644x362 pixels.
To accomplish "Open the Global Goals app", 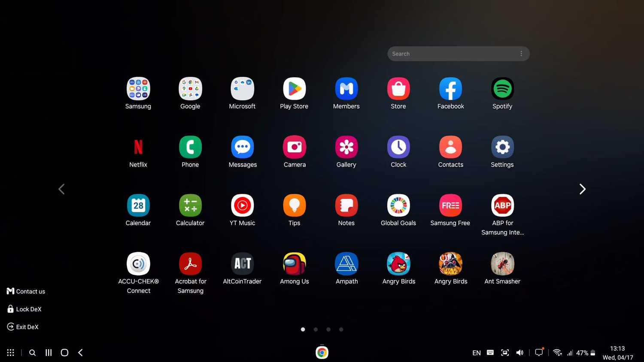I will pyautogui.click(x=398, y=205).
